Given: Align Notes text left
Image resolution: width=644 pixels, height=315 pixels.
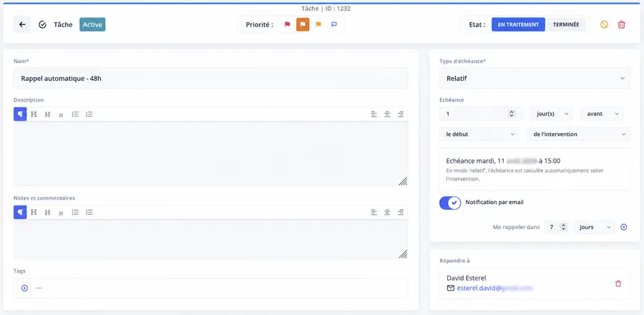Looking at the screenshot, I should (374, 213).
